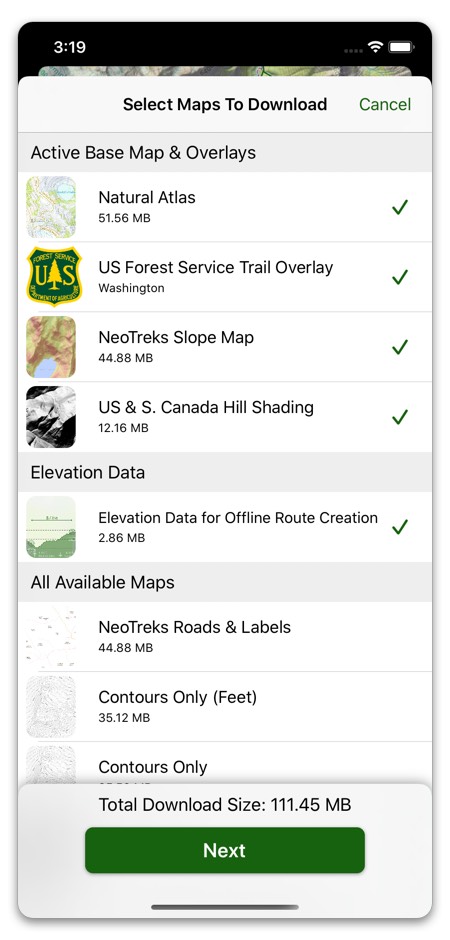
Task: Uncheck US Forest Service Trail Overlay checkmark
Action: click(x=400, y=277)
